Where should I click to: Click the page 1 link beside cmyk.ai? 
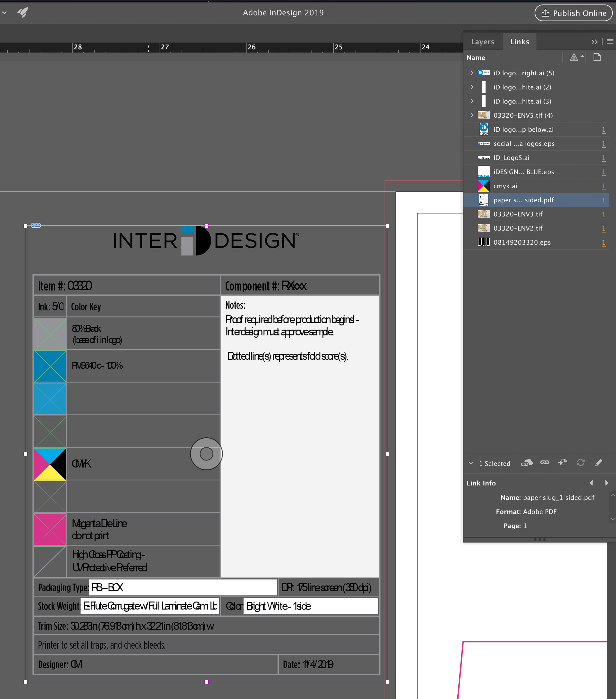[604, 186]
